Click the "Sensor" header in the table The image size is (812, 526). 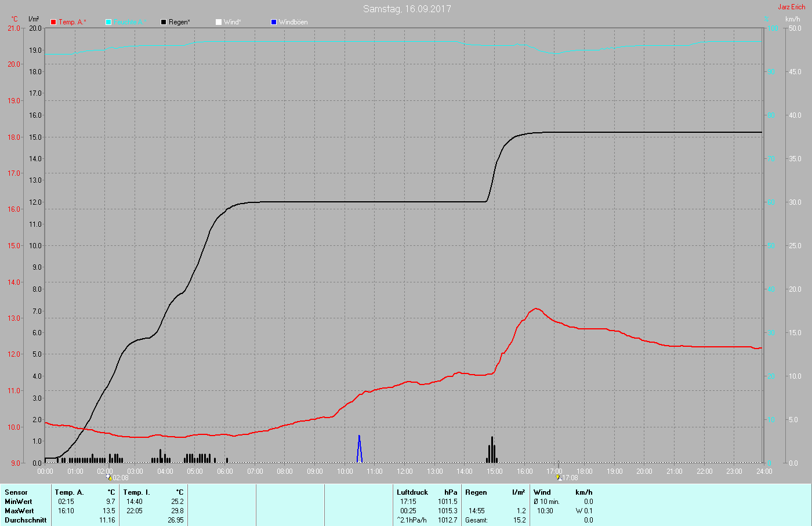[16, 492]
